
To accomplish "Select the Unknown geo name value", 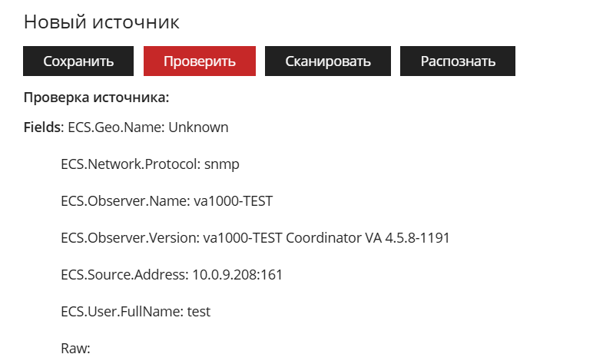I will point(198,127).
